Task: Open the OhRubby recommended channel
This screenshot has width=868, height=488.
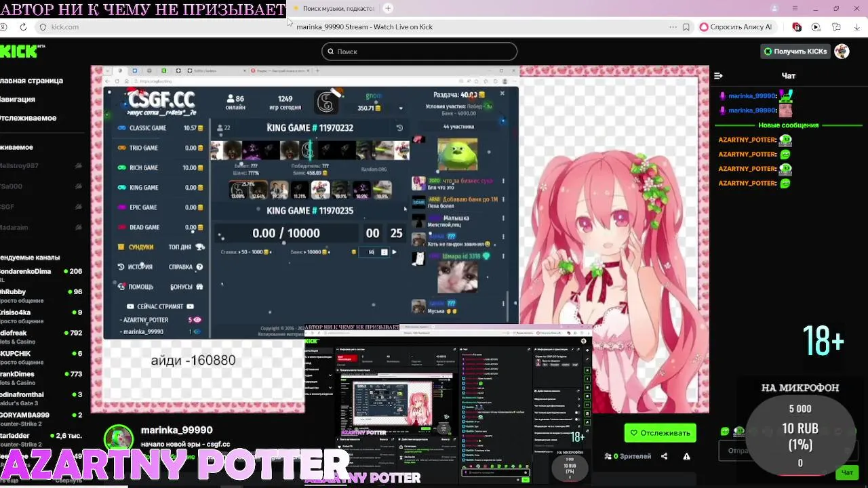Action: click(x=41, y=296)
